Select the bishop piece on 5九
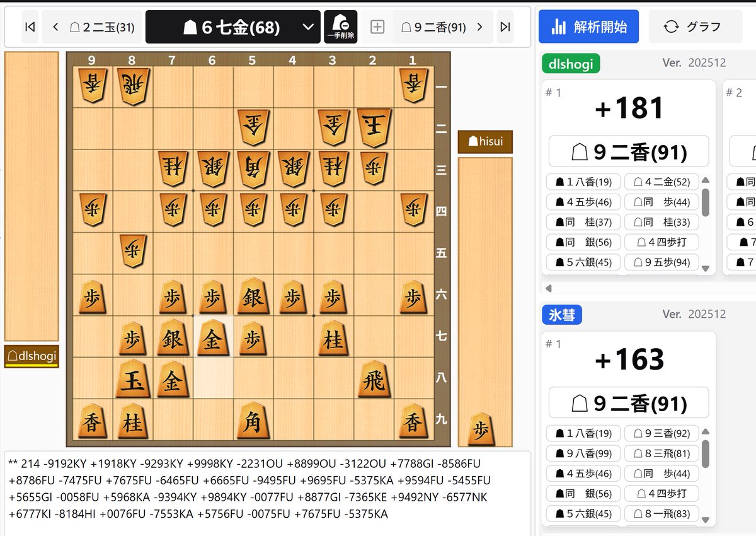 pyautogui.click(x=253, y=420)
